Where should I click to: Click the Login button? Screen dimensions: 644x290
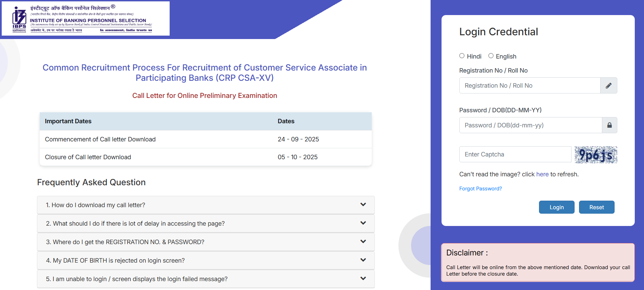556,207
